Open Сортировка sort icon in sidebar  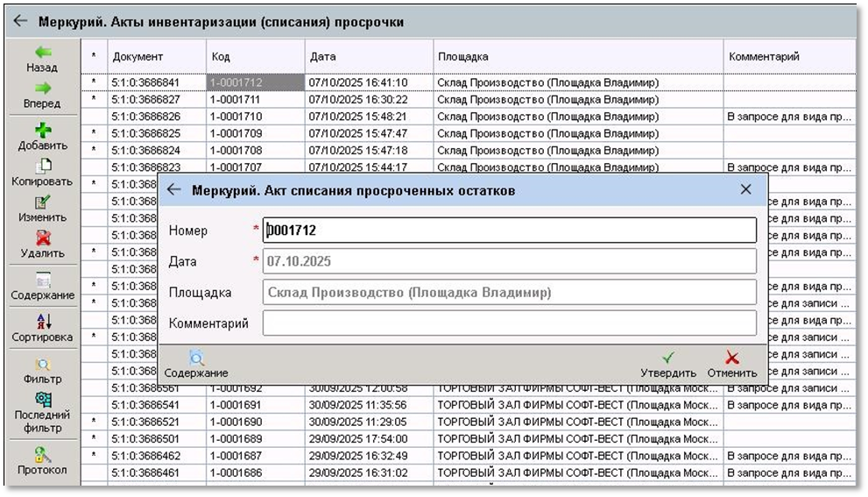(x=42, y=322)
